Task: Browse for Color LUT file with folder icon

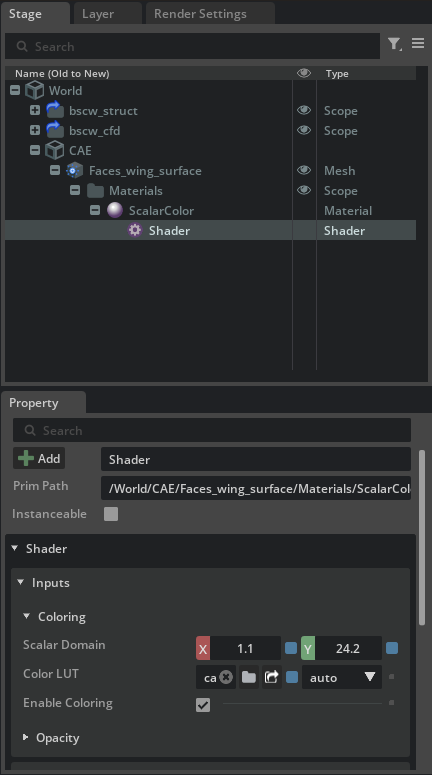Action: (x=249, y=677)
